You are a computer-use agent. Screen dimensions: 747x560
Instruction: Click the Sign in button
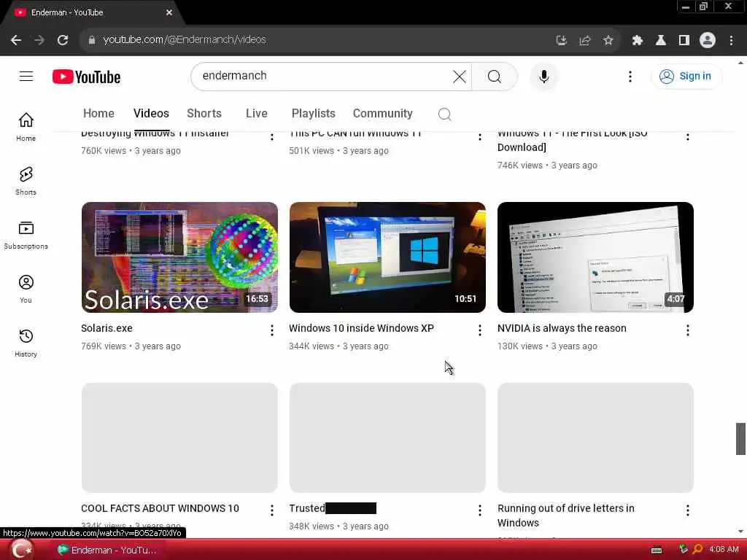point(686,76)
